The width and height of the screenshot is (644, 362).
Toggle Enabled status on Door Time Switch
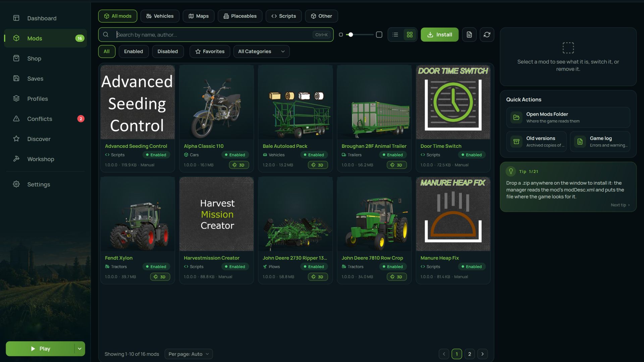point(472,155)
